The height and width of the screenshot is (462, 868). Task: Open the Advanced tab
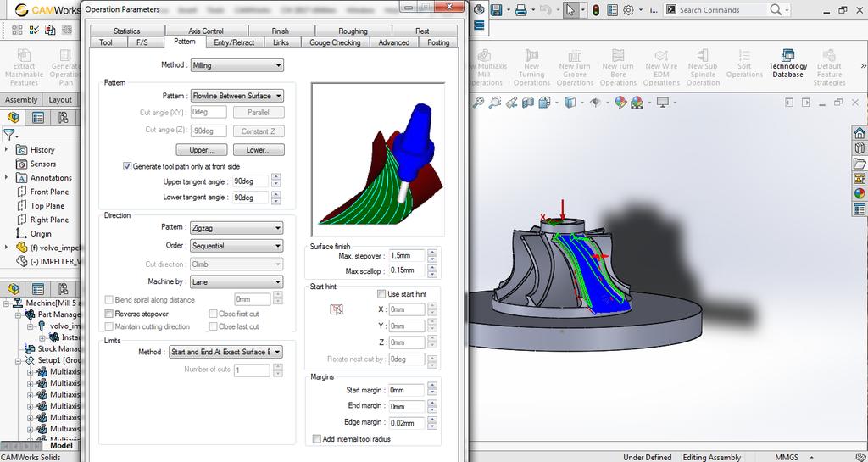[393, 42]
